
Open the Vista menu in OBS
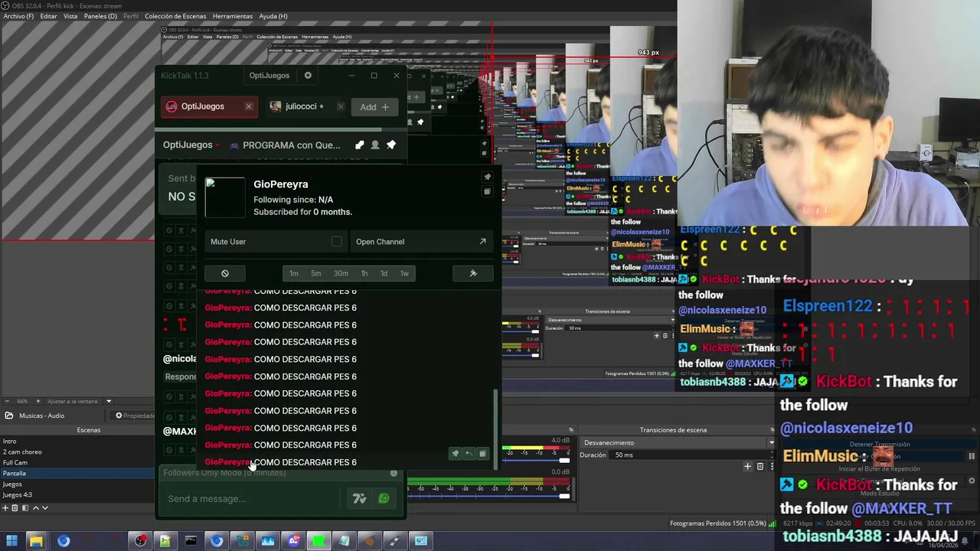point(70,16)
